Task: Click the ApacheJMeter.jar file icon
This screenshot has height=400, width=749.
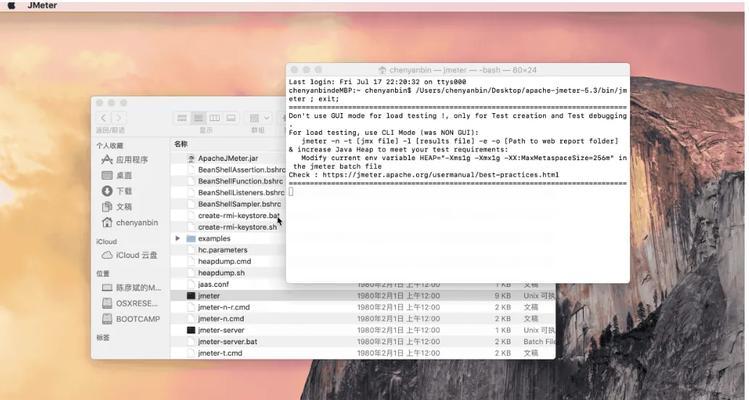Action: [x=191, y=158]
